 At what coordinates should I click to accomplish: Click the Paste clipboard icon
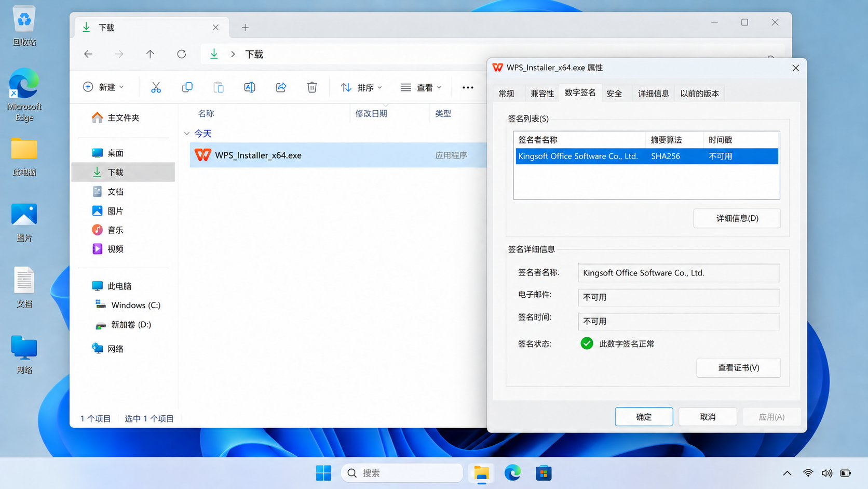[x=219, y=87]
